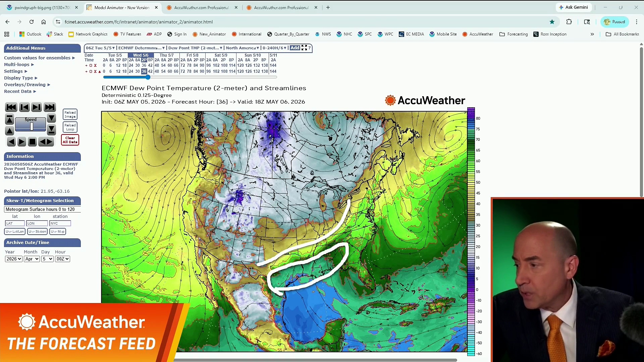Switch to the pwindgraph-big.png tab
This screenshot has height=362, width=644.
click(x=42, y=7)
